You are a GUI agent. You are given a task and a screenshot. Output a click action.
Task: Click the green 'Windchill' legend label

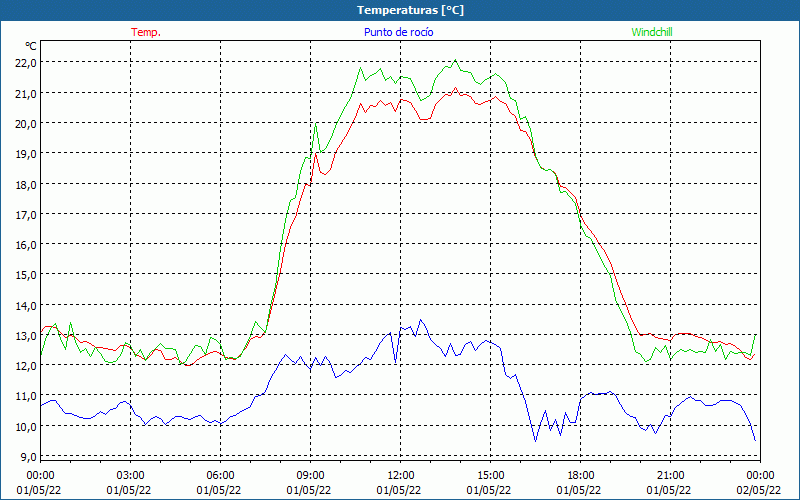point(652,32)
